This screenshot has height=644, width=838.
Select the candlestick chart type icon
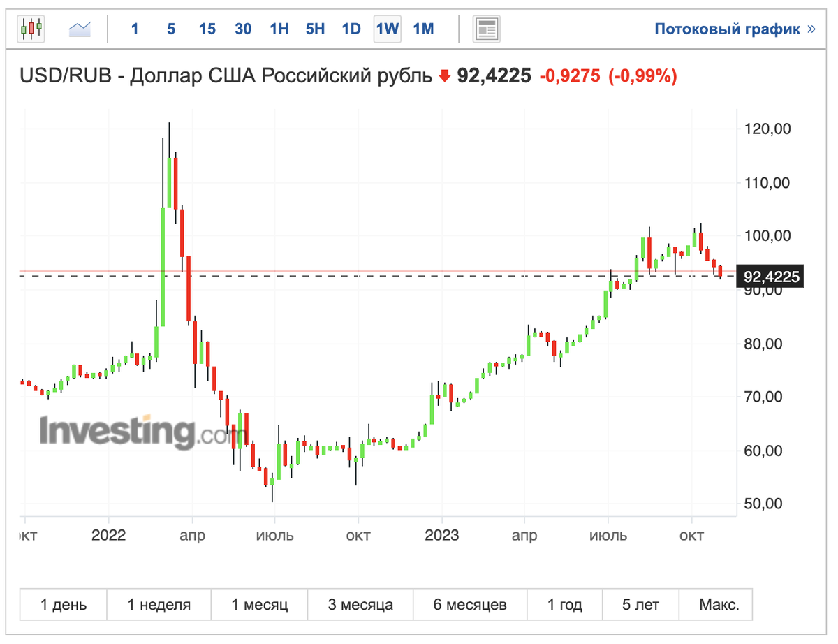click(31, 29)
